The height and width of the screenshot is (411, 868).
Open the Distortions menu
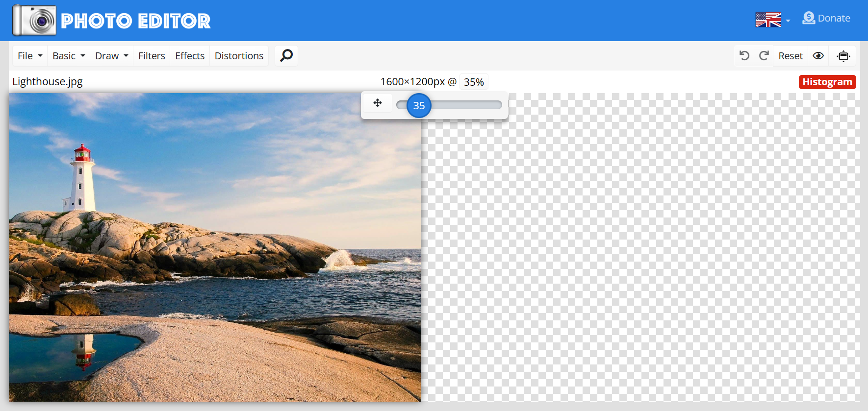[x=239, y=56]
